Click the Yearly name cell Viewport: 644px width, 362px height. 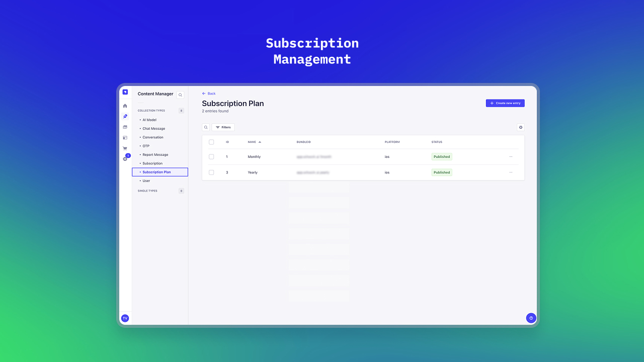253,172
